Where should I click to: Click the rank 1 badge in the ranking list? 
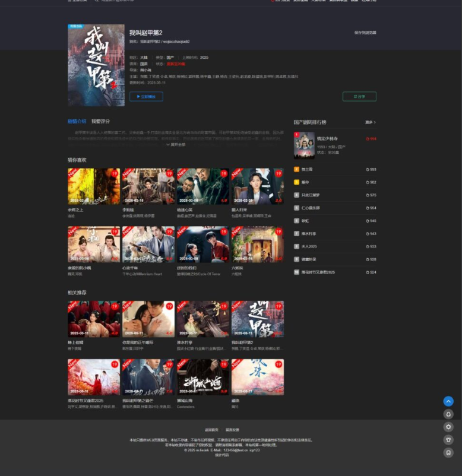[296, 135]
